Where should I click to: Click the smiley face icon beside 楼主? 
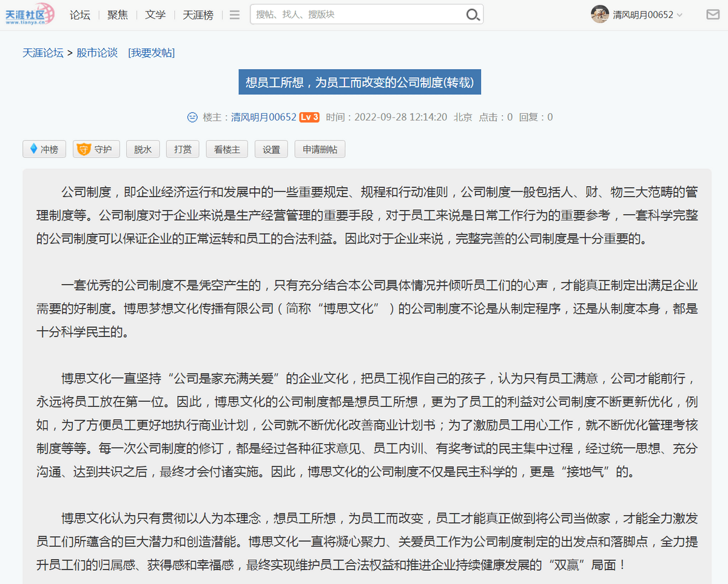pos(192,117)
